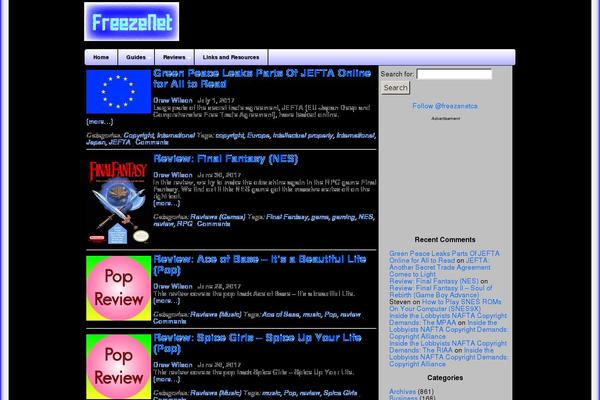Click (more...) under Spice Girls review

point(166,379)
